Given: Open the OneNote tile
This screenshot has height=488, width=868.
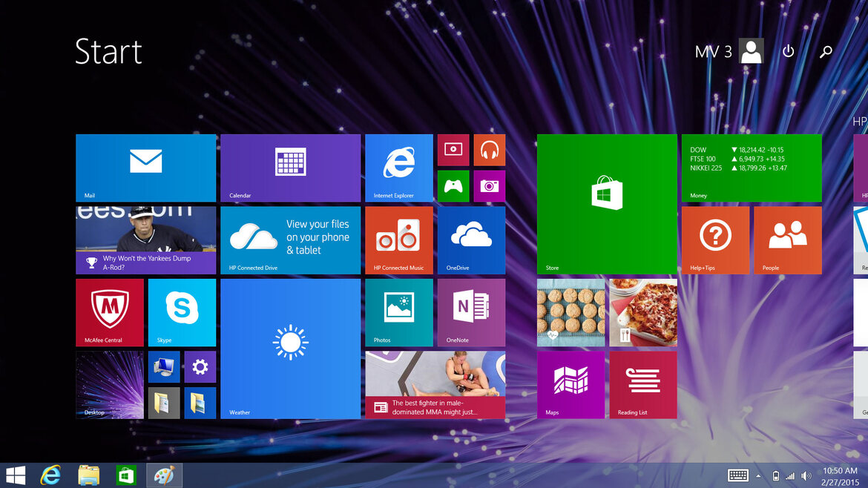Looking at the screenshot, I should click(472, 313).
